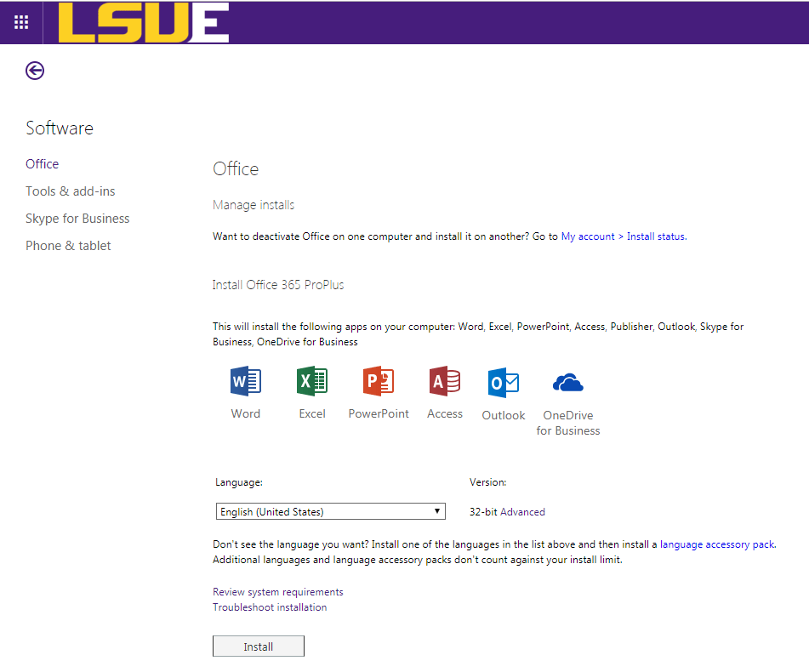
Task: Follow the My account > Install status link
Action: click(x=624, y=236)
